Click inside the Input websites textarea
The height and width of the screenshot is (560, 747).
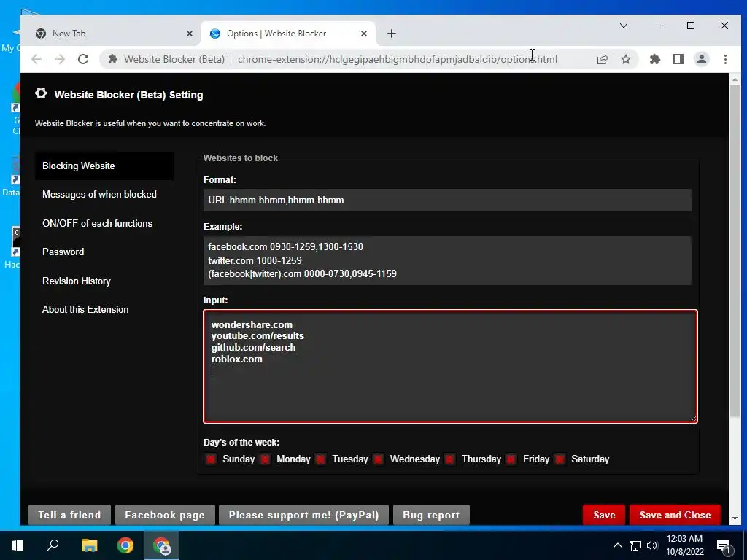pyautogui.click(x=450, y=366)
